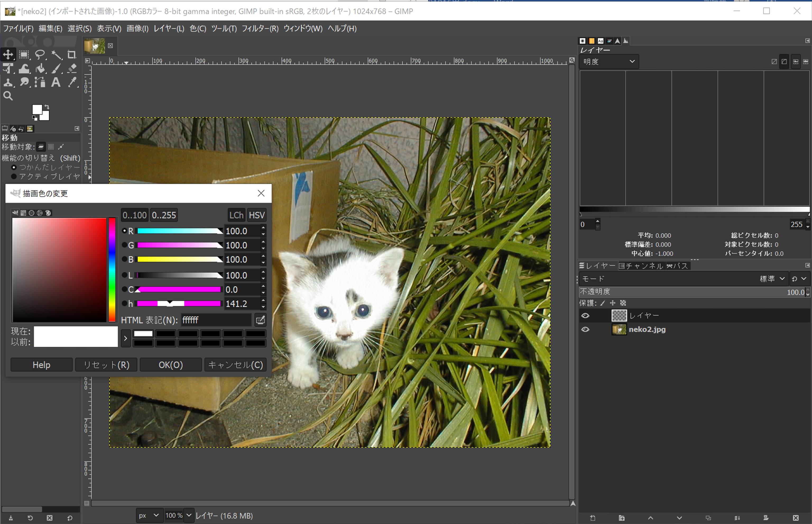Open the layer mode 標準 dropdown
The width and height of the screenshot is (812, 524).
click(772, 279)
